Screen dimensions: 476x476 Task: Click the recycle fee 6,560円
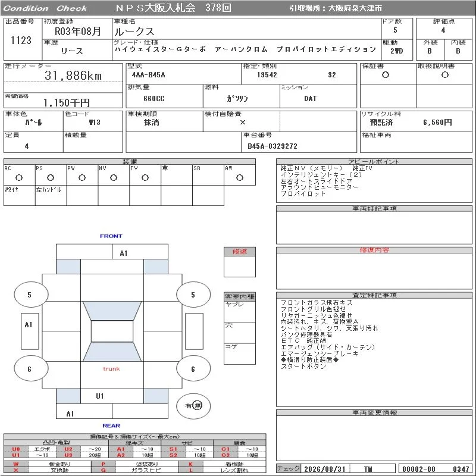437,123
